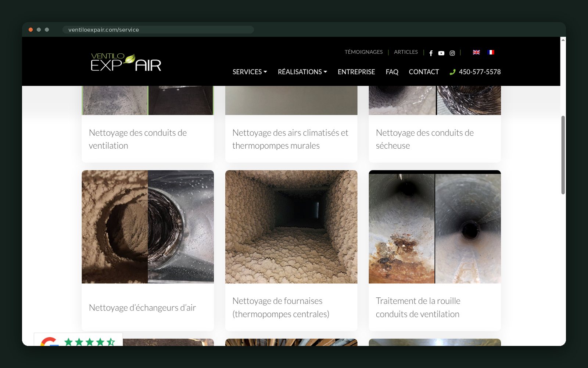Click the page vertical scrollbar thumb
Image resolution: width=588 pixels, height=368 pixels.
563,155
